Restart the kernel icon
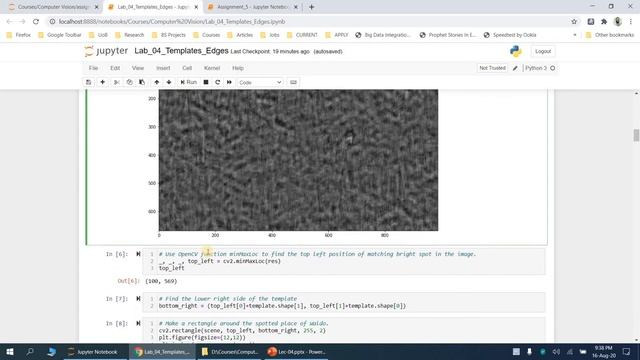640x360 pixels. 218,82
